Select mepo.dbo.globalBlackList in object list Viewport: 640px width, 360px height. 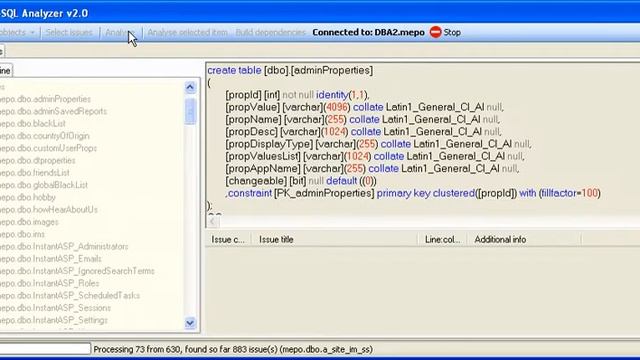tap(44, 185)
